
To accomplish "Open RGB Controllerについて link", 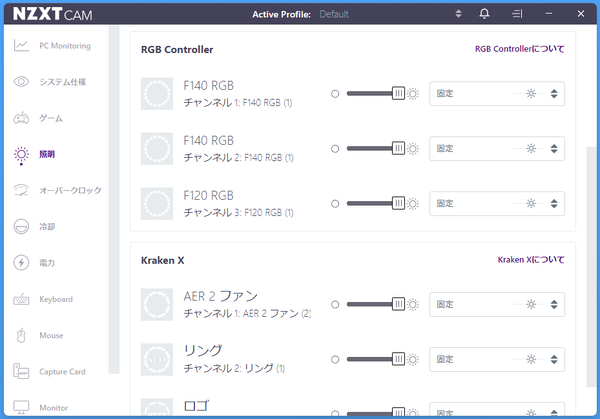I will tap(520, 49).
